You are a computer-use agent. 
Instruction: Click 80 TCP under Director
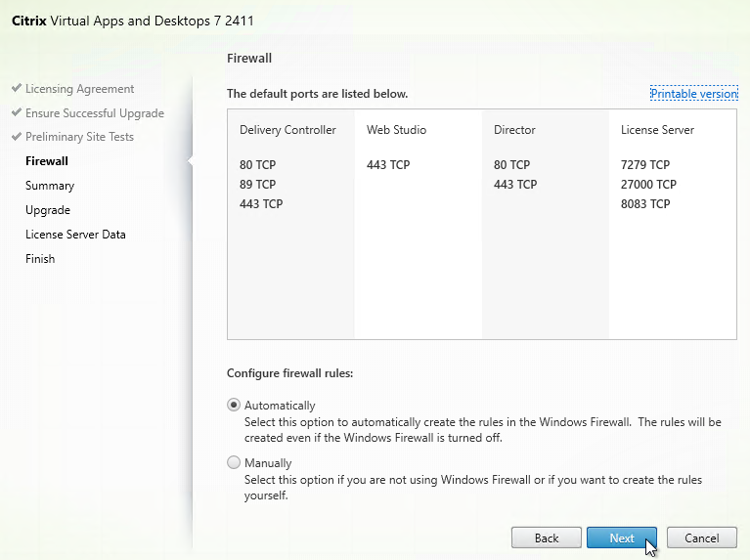click(511, 165)
